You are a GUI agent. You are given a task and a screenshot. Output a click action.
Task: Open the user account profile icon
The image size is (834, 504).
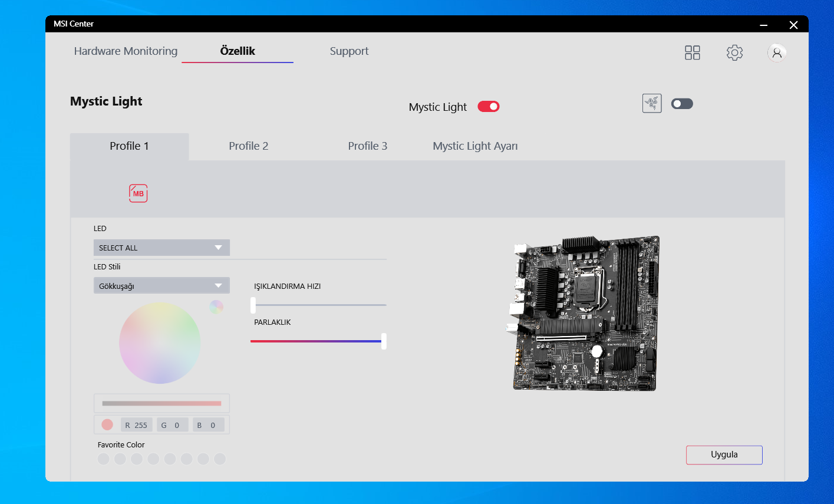tap(777, 52)
